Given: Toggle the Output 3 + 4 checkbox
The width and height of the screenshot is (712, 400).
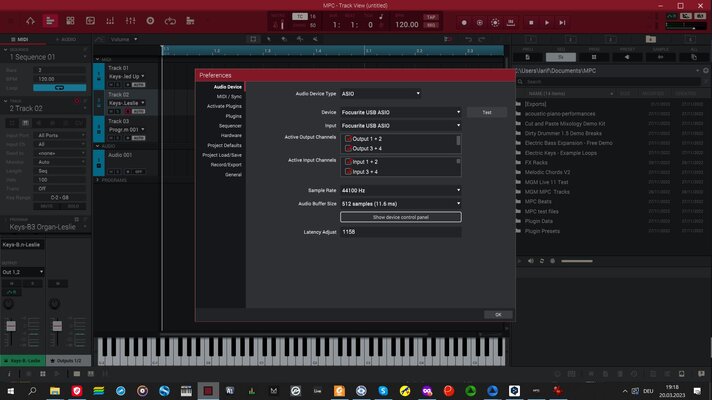Looking at the screenshot, I should 348,148.
